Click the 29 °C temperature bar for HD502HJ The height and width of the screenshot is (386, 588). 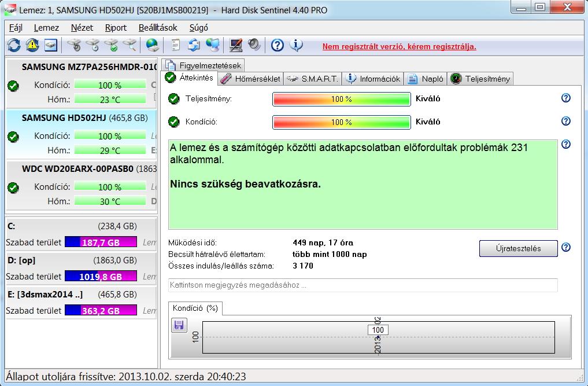pyautogui.click(x=110, y=150)
